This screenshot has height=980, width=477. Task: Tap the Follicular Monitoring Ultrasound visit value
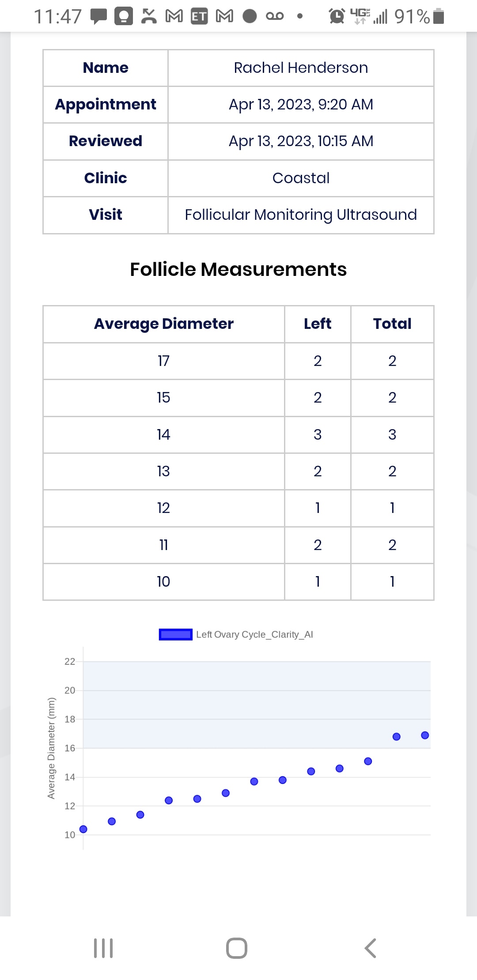pyautogui.click(x=301, y=215)
